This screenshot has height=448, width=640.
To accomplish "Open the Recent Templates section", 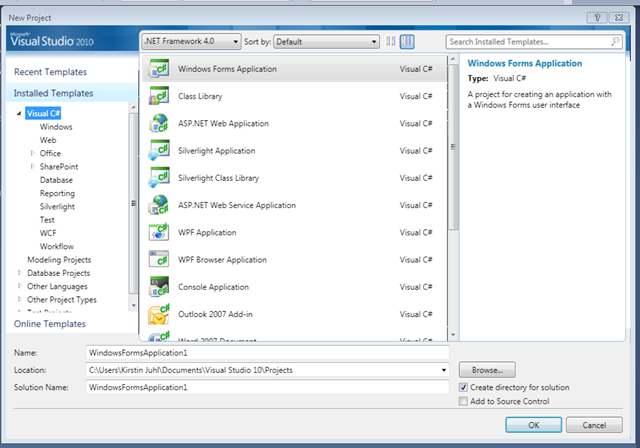I will click(x=51, y=72).
